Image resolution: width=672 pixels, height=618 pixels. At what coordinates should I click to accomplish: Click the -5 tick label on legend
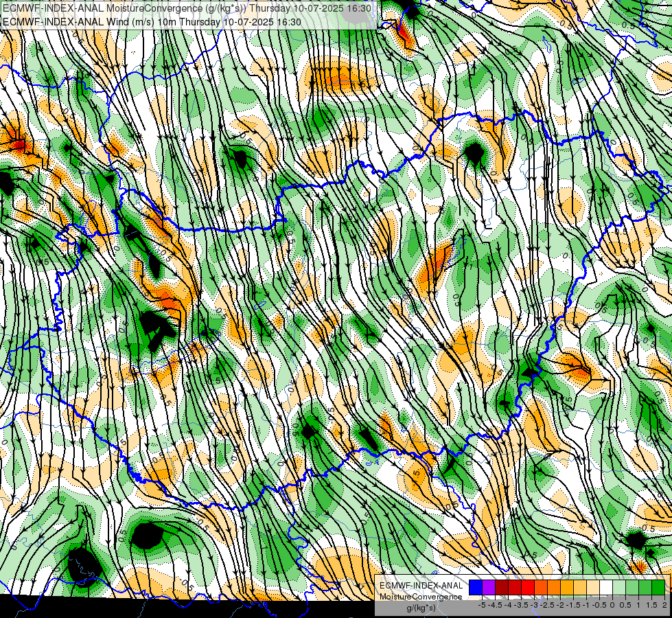pyautogui.click(x=482, y=605)
